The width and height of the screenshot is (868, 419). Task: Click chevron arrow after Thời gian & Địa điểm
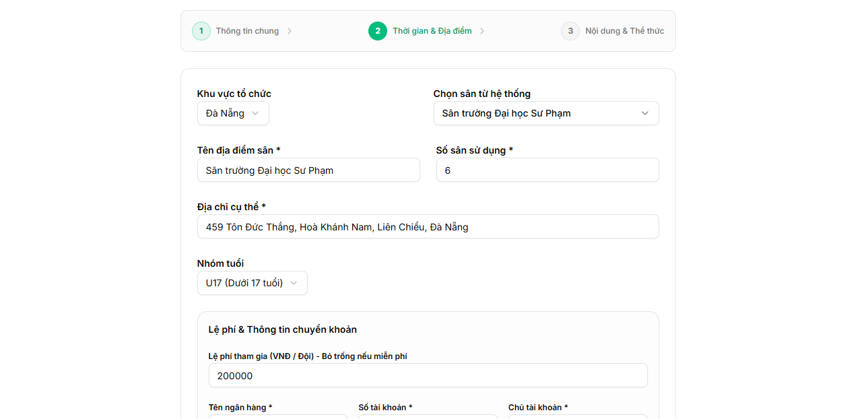(x=482, y=31)
